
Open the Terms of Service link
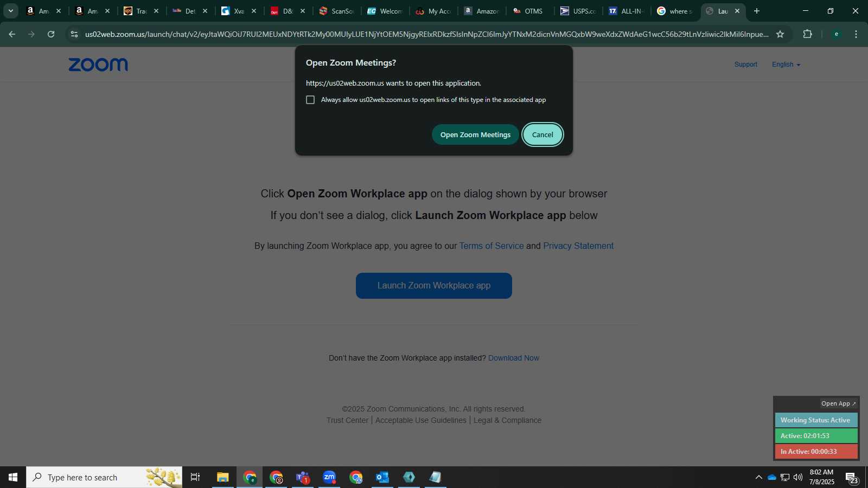click(492, 246)
